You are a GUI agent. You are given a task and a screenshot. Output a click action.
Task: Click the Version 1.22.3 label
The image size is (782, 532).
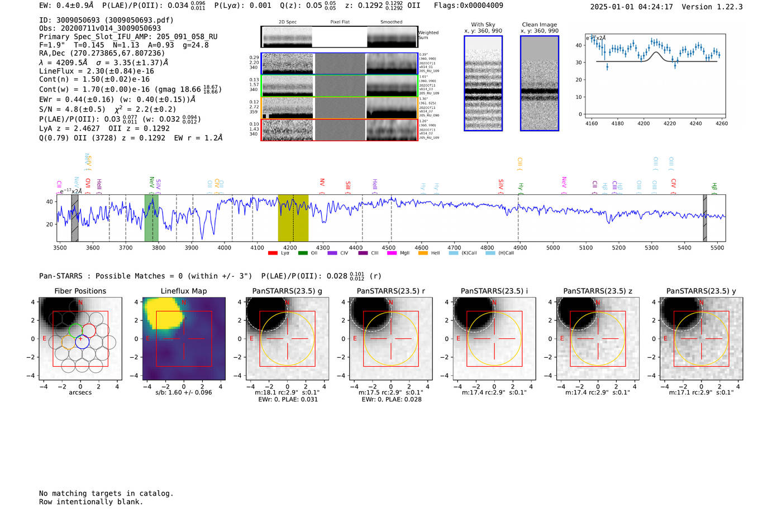coord(712,7)
